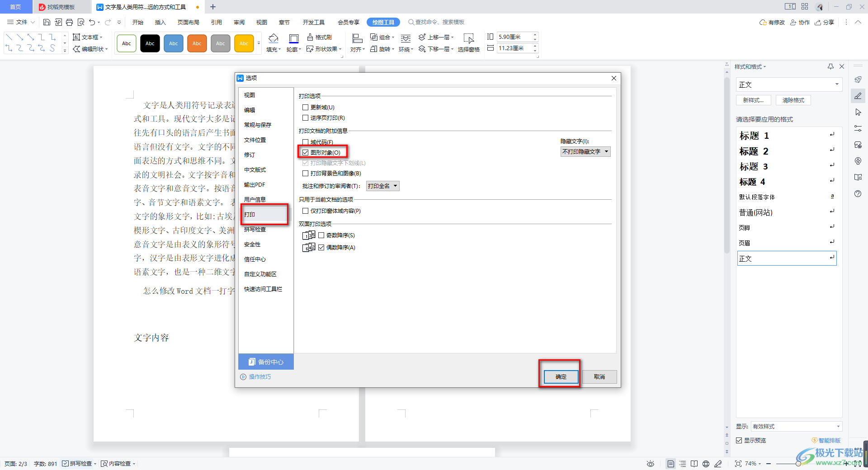The height and width of the screenshot is (470, 868).
Task: Click the help question mark icon in right sidebar
Action: click(x=858, y=194)
